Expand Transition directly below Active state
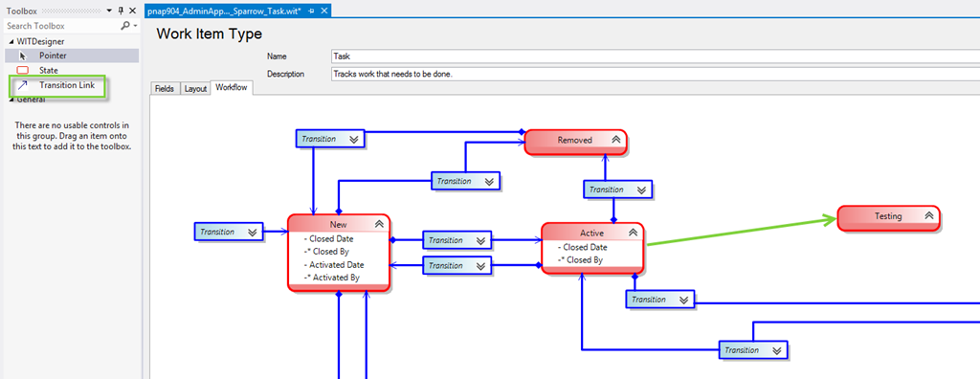 pyautogui.click(x=683, y=300)
